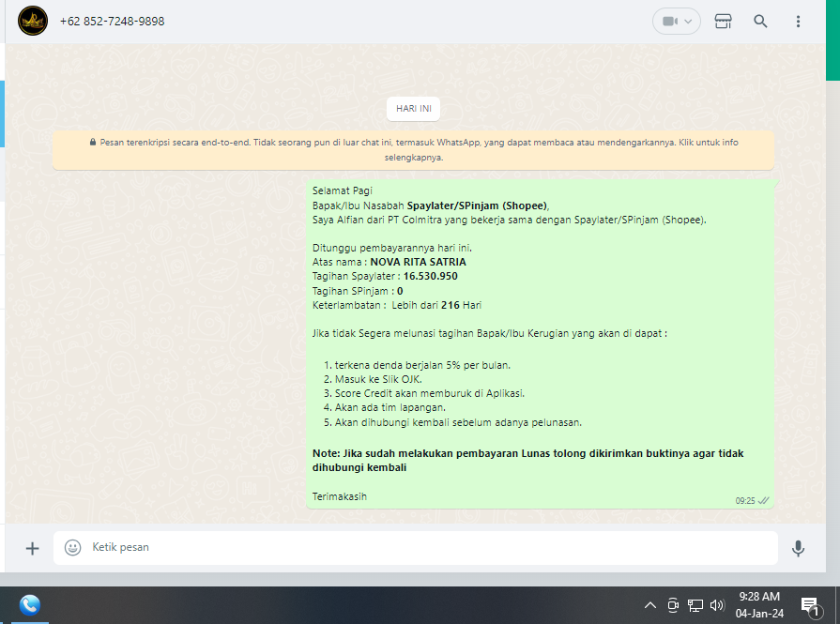Click the end-to-end encryption info notice
This screenshot has width=840, height=624.
point(414,150)
